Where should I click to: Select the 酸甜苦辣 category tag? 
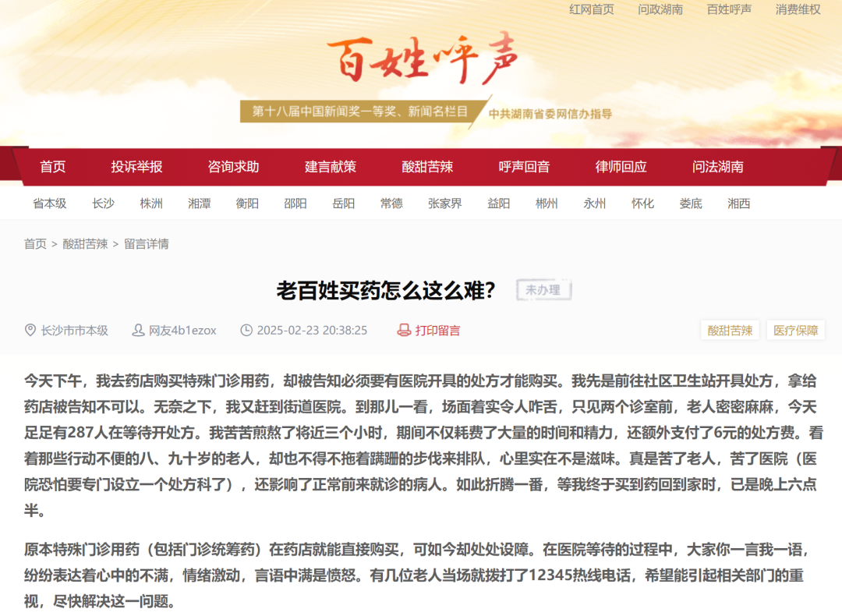(730, 330)
